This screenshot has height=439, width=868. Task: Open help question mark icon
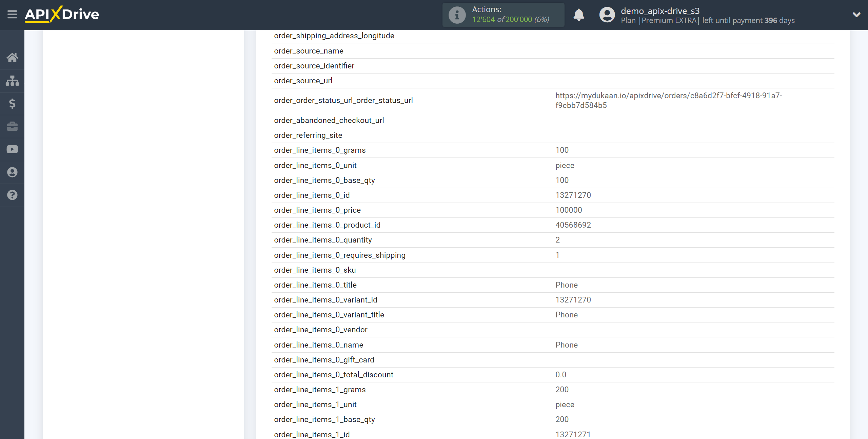pos(12,195)
